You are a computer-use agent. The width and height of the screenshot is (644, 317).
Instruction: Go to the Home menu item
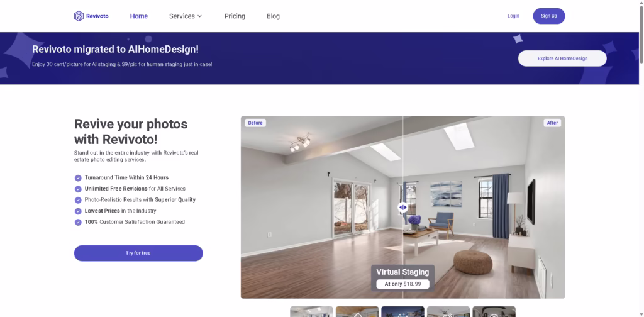[139, 16]
